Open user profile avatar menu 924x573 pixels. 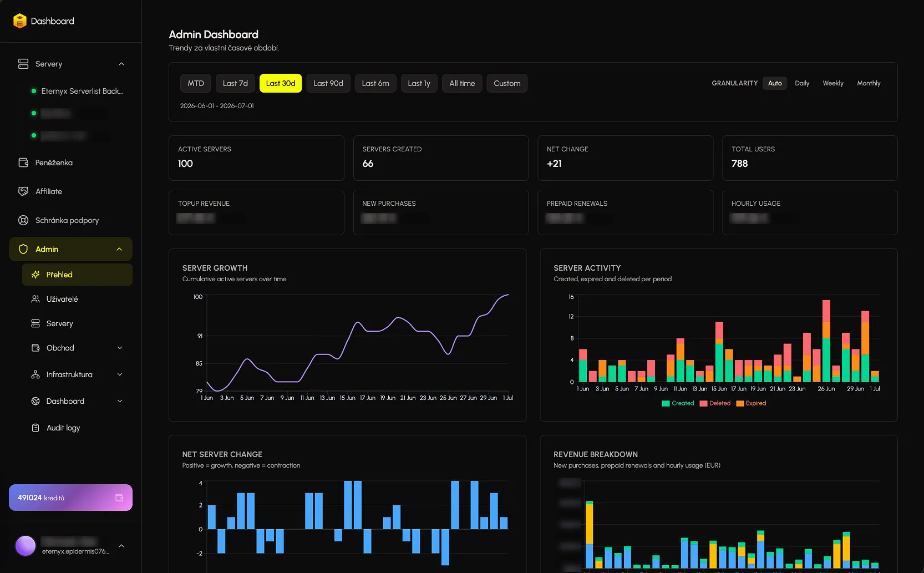[x=26, y=546]
